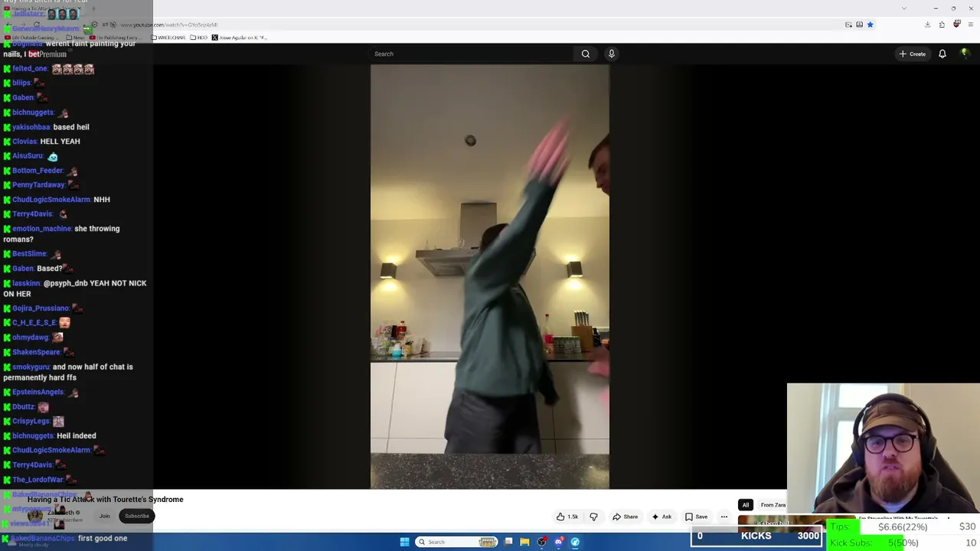
Task: Click chat username smokyguru
Action: [31, 367]
